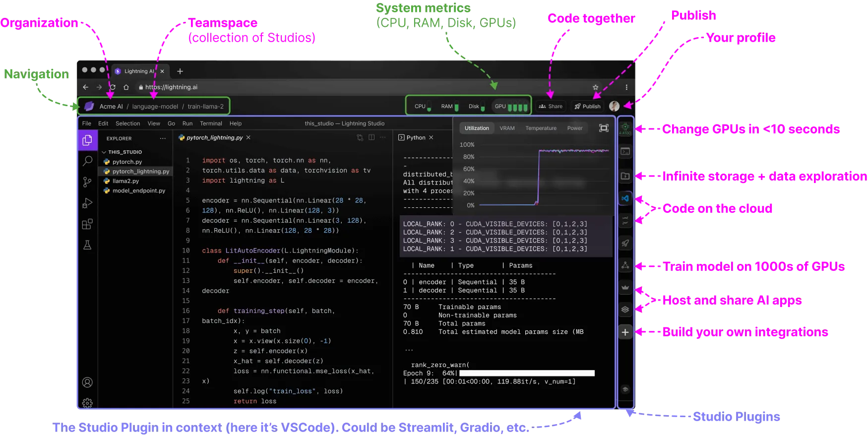Open the storage/data explorer plugin
Viewport: 868px width, 435px height.
tap(625, 176)
